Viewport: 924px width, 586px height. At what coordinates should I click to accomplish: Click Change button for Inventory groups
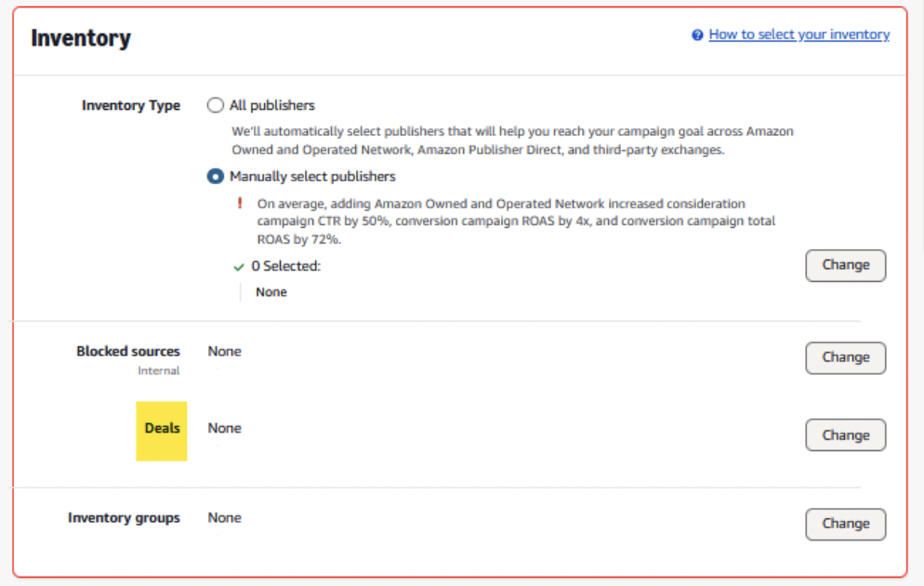click(845, 524)
